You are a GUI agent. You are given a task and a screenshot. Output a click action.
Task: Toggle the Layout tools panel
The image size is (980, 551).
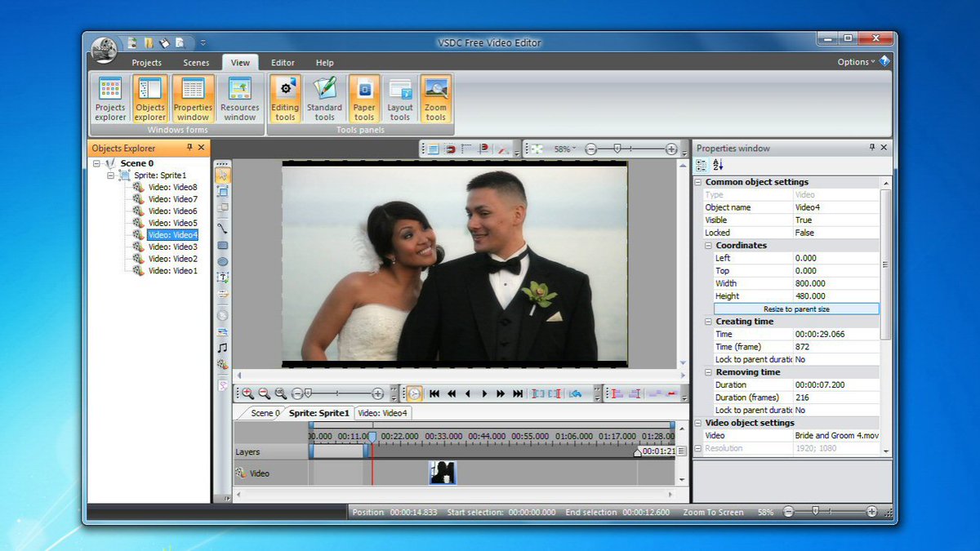pyautogui.click(x=400, y=100)
